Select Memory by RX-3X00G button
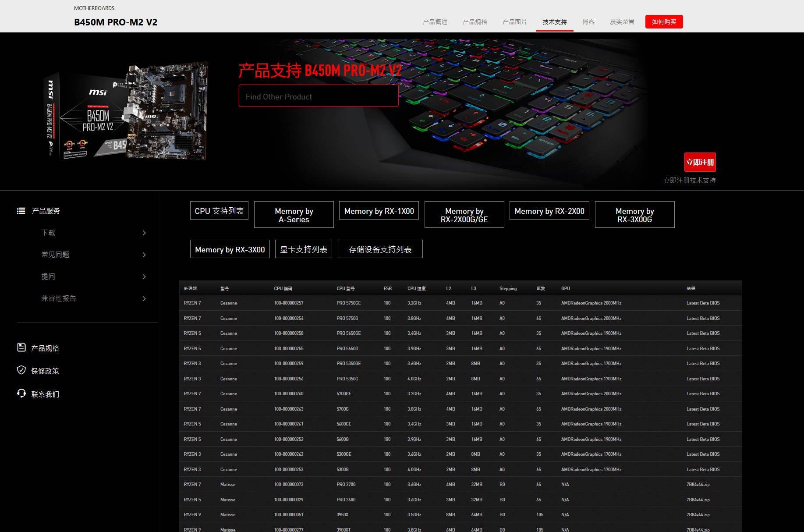 pyautogui.click(x=635, y=215)
